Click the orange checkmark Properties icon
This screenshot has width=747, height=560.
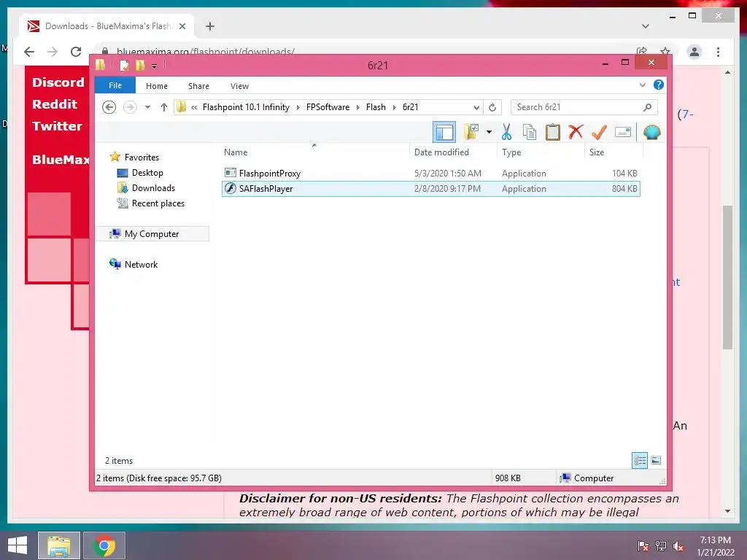[599, 132]
